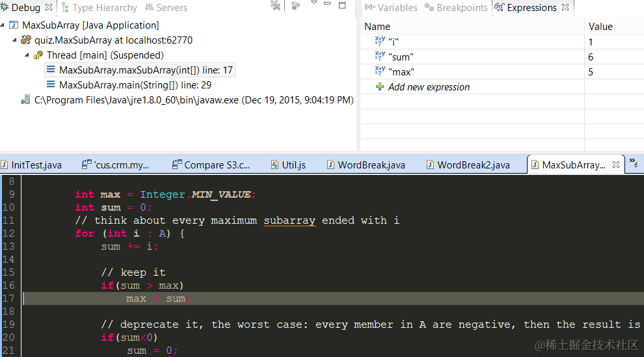Click "sum += i;" on line 13
Viewport: 644px width, 357px height.
(130, 246)
